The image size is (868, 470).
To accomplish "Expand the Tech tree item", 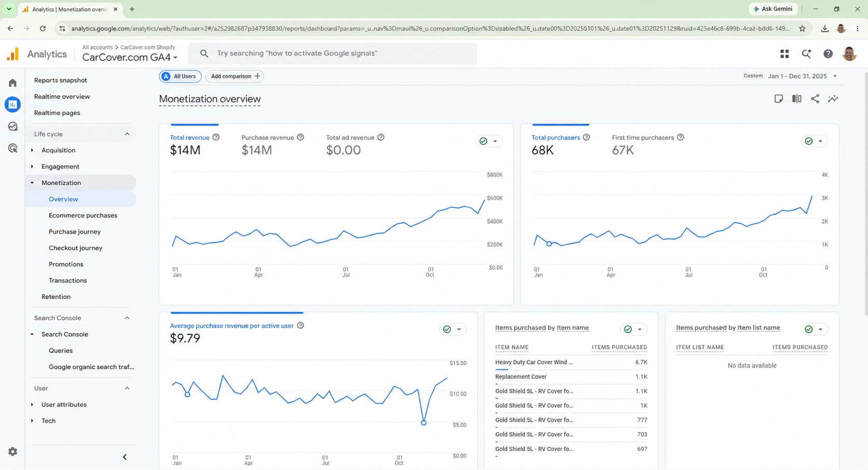I will pos(32,421).
